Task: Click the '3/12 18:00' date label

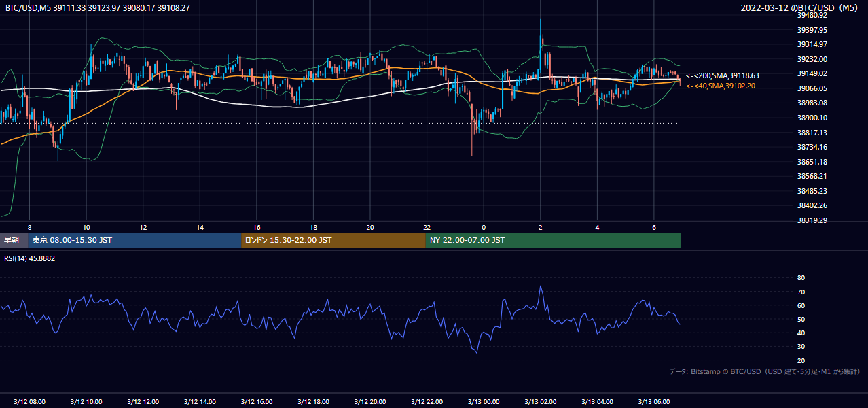Action: tap(313, 402)
